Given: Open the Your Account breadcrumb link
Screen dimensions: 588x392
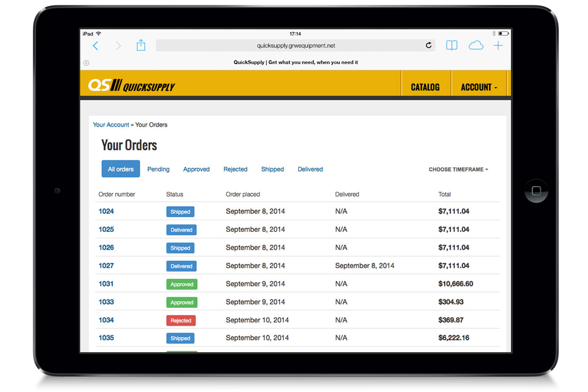Looking at the screenshot, I should (111, 124).
